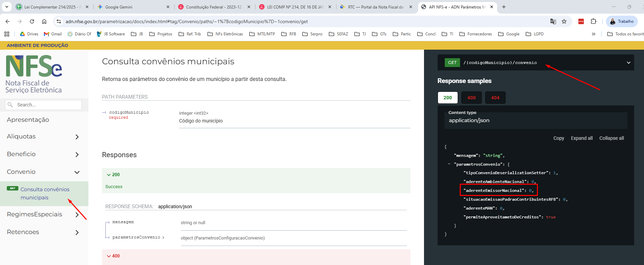Click the browser reload page icon
The image size is (644, 265).
(x=32, y=21)
